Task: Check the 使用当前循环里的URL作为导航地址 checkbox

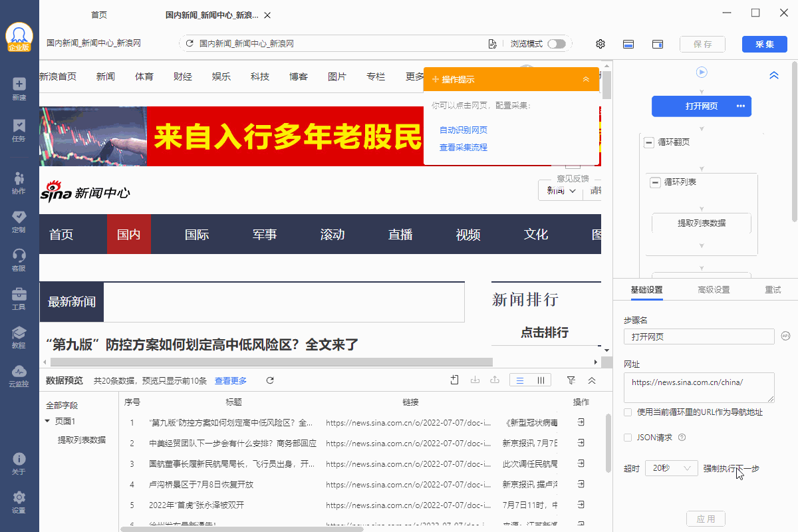Action: coord(628,412)
